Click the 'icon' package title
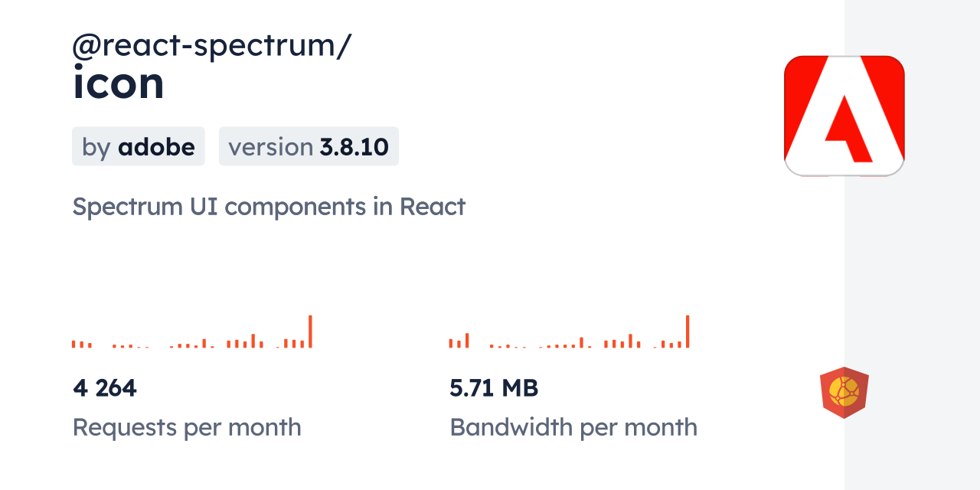The height and width of the screenshot is (490, 980). 119,83
